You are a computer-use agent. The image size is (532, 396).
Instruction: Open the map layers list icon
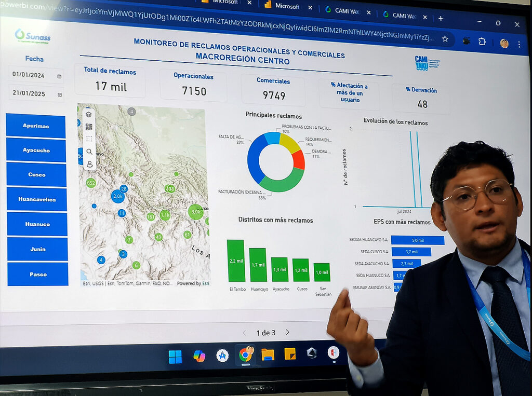(x=89, y=115)
